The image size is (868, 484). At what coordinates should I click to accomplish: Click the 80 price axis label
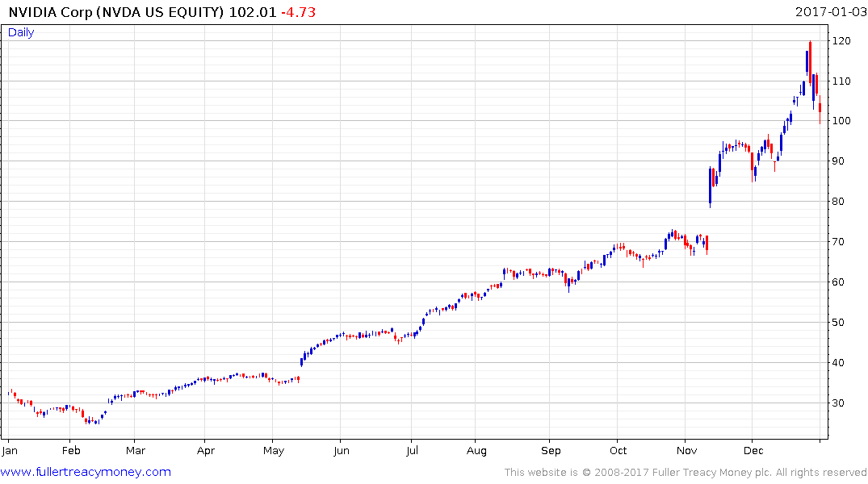[838, 202]
